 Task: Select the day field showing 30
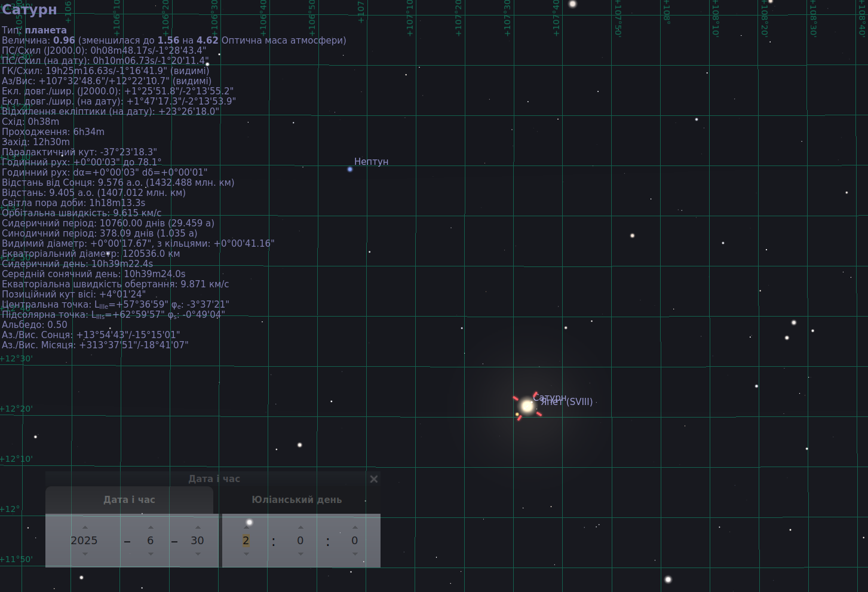198,541
